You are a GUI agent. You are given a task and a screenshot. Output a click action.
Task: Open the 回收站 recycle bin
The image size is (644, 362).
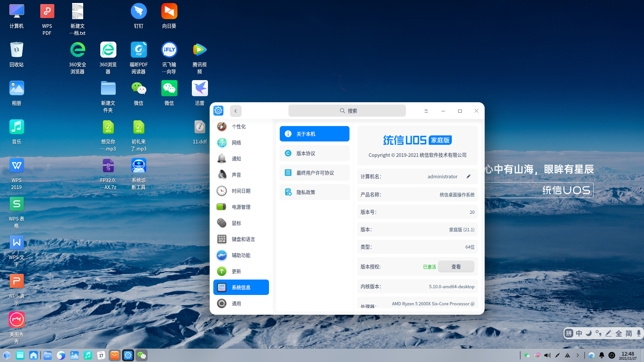pos(16,55)
